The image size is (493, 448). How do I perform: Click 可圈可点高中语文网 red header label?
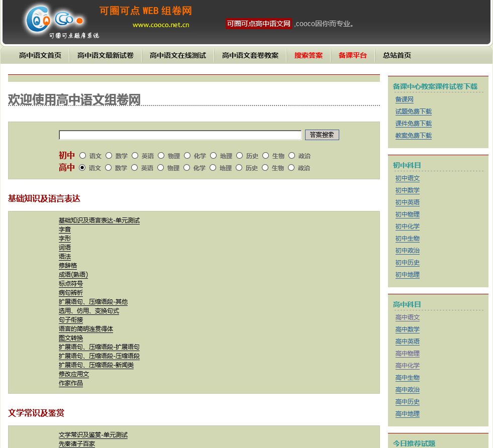(259, 24)
